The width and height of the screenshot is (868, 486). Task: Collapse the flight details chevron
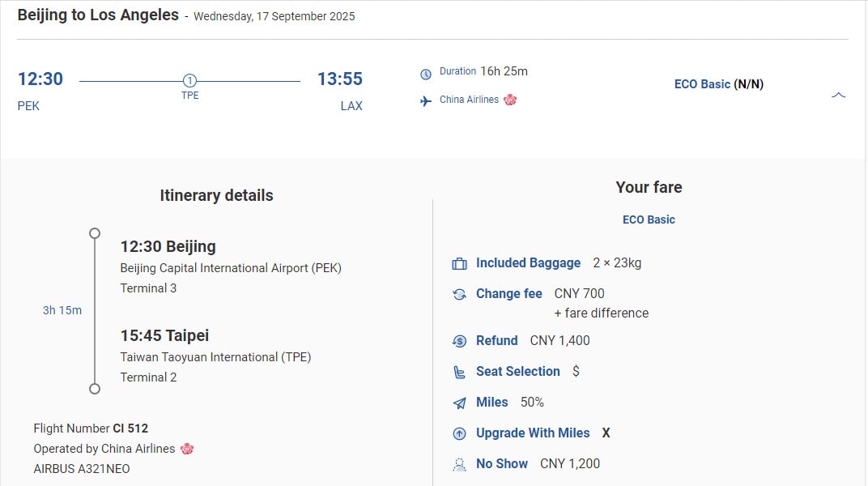pos(839,96)
